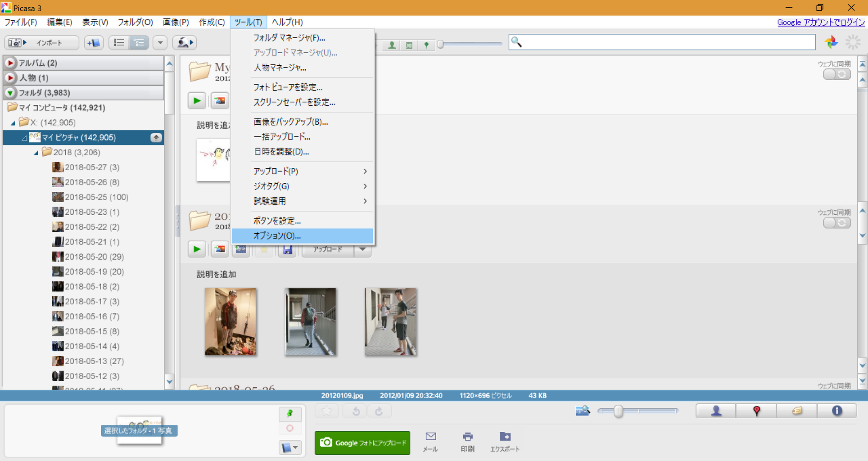Open the Help menu
The width and height of the screenshot is (868, 461).
[x=287, y=22]
